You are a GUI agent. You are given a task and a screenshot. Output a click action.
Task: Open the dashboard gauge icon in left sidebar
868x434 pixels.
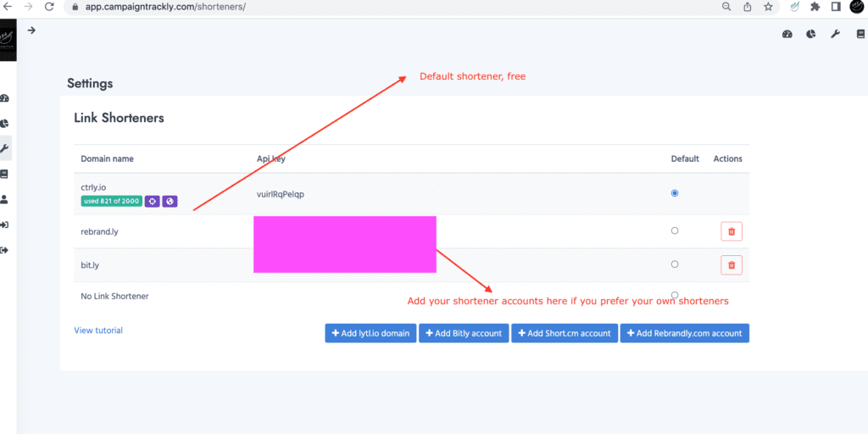click(x=5, y=99)
